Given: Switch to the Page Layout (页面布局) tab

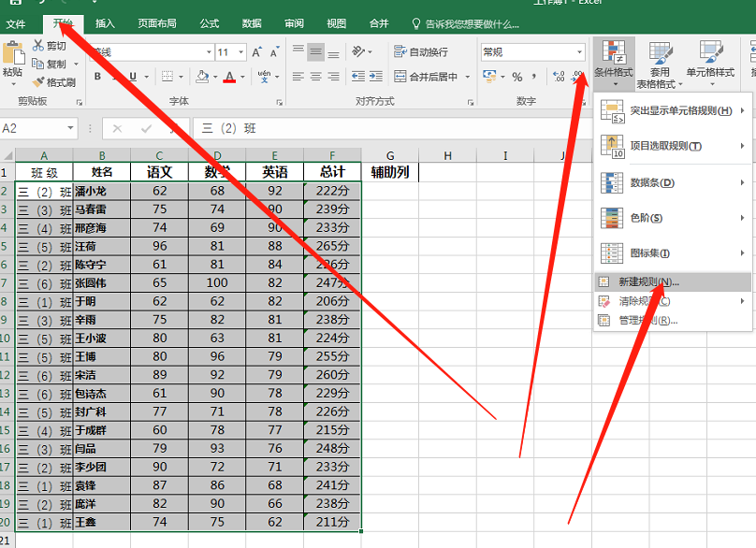Looking at the screenshot, I should click(x=157, y=23).
